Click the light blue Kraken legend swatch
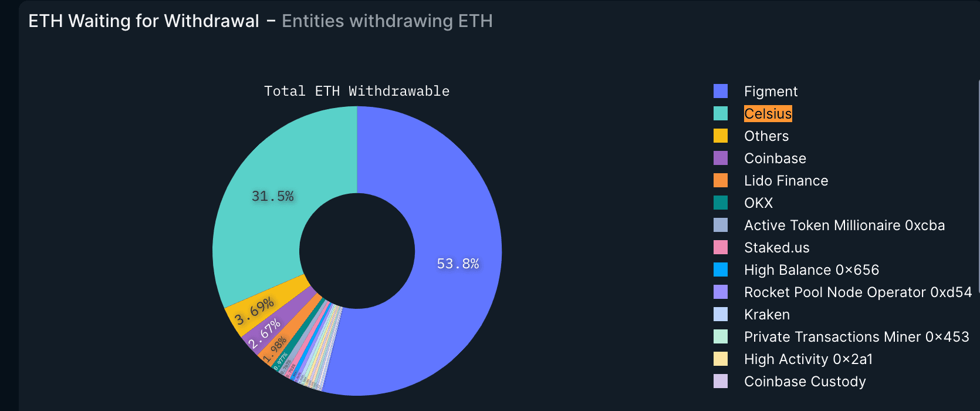The image size is (980, 411). click(721, 314)
